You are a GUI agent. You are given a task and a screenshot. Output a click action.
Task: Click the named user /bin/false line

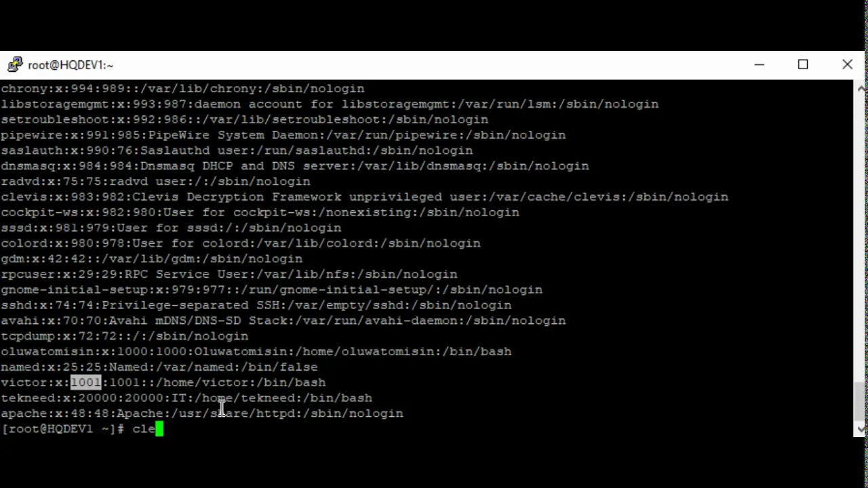[x=159, y=367]
